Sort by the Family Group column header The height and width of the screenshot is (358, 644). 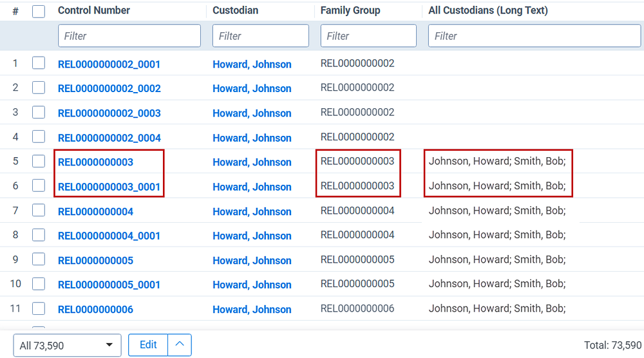pyautogui.click(x=350, y=10)
